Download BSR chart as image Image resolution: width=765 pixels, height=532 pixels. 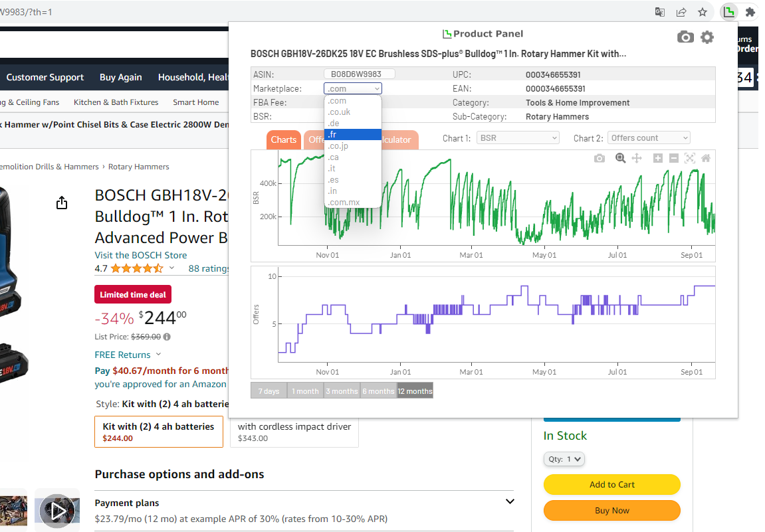point(599,159)
